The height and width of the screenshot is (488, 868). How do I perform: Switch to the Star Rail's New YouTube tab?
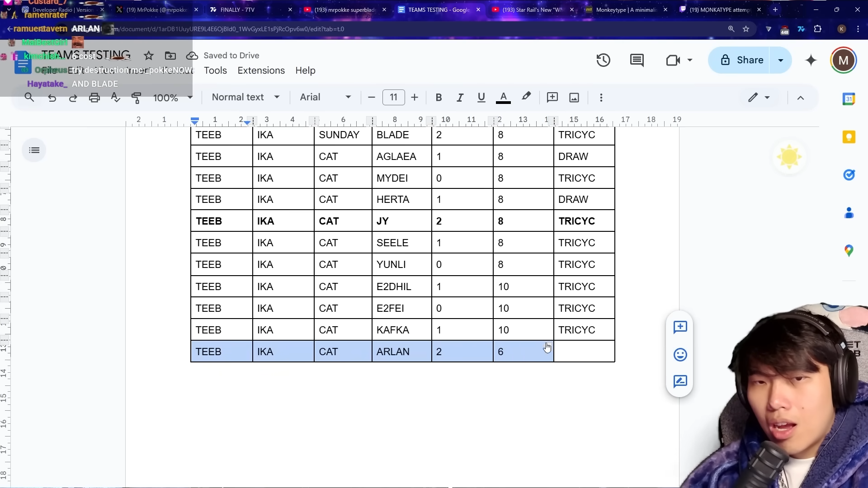click(x=533, y=9)
